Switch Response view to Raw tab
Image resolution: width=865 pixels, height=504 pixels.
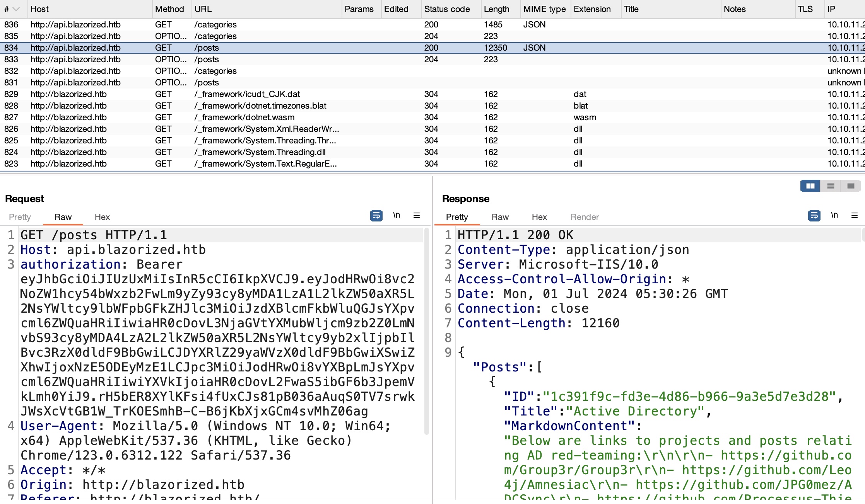500,217
